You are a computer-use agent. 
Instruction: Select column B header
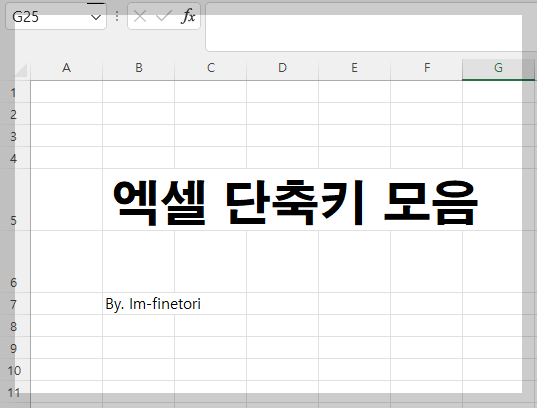click(x=138, y=68)
